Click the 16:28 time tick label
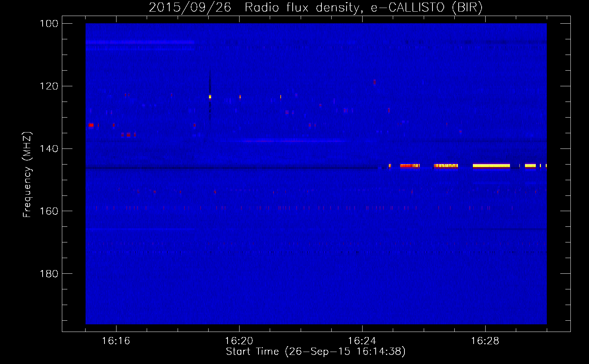 tap(485, 341)
